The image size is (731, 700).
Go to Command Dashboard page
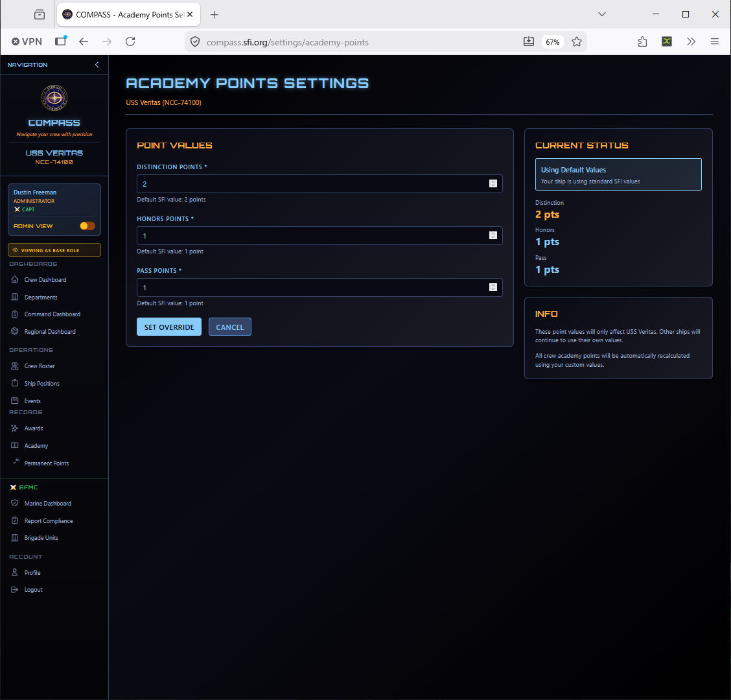pos(52,314)
